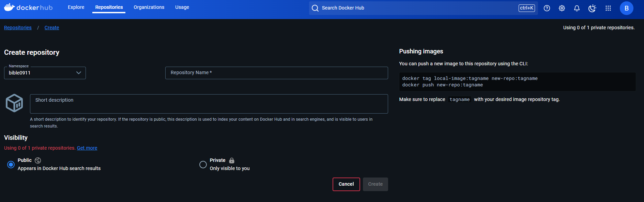Click the Search Docker Hub box
Image resolution: width=644 pixels, height=202 pixels.
pos(424,8)
